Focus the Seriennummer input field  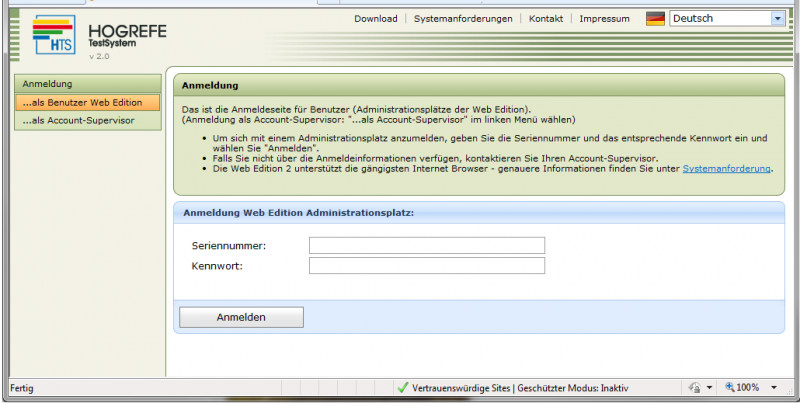(426, 245)
